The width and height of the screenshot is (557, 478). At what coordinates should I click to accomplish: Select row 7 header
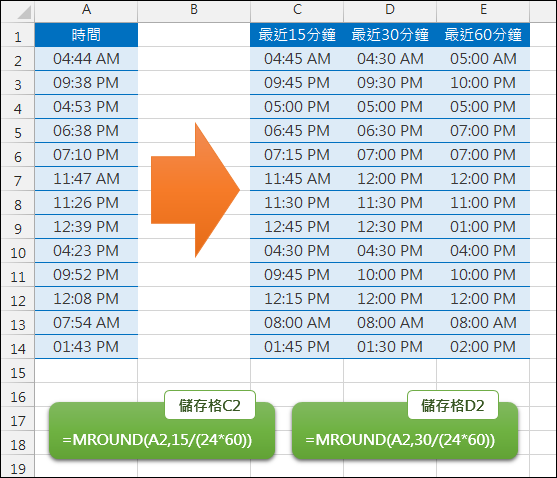pyautogui.click(x=18, y=179)
